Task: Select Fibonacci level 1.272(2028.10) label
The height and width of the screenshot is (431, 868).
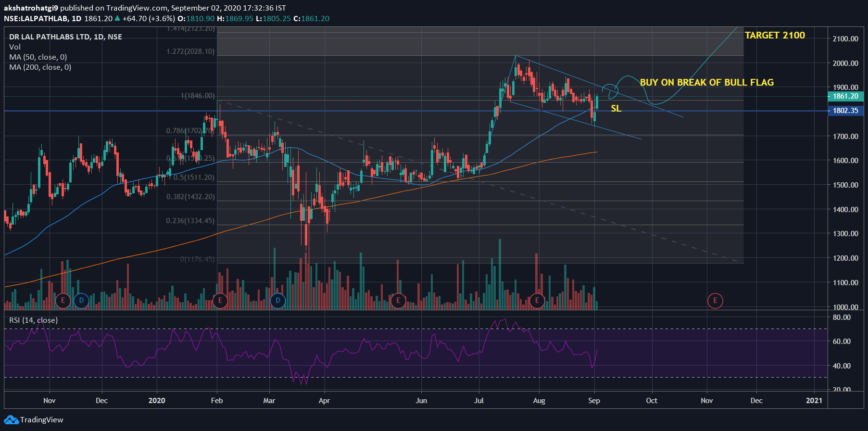Action: click(x=190, y=51)
